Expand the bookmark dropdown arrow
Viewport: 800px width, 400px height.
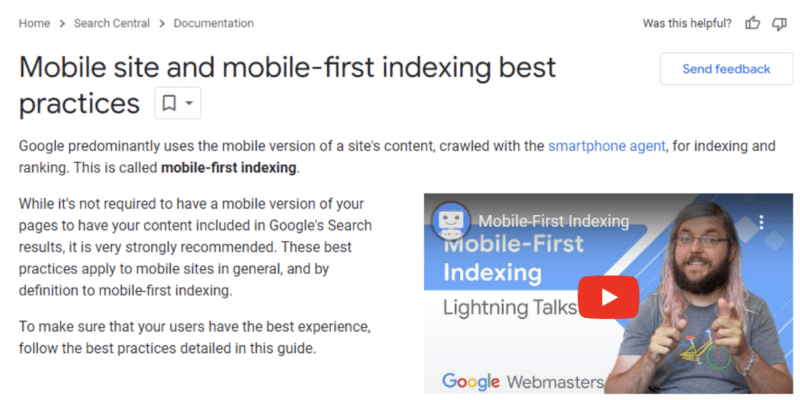click(189, 103)
